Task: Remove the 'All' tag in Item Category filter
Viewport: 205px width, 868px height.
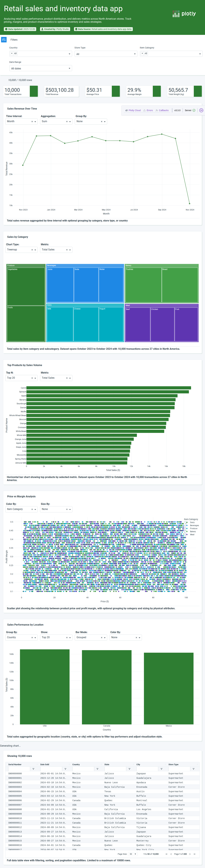Action: [x=142, y=54]
